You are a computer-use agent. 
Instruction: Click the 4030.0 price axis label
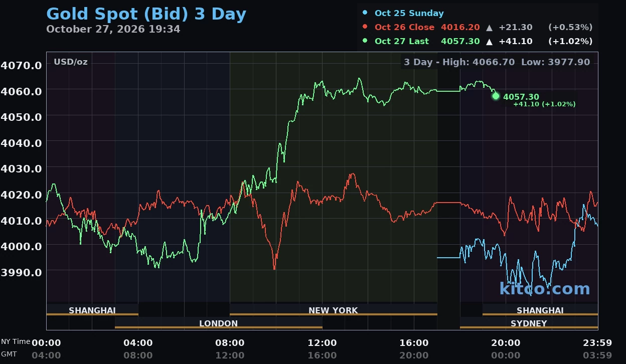[x=22, y=168]
